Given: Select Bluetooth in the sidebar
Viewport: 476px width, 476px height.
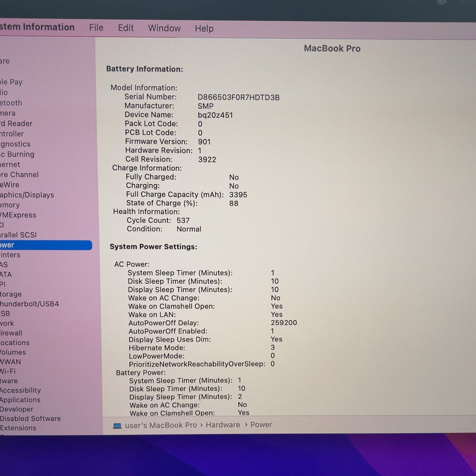Looking at the screenshot, I should (11, 103).
